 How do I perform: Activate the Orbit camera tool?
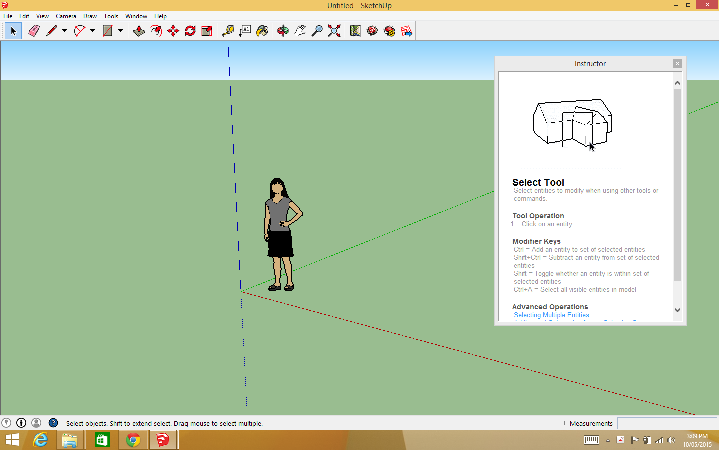click(283, 31)
